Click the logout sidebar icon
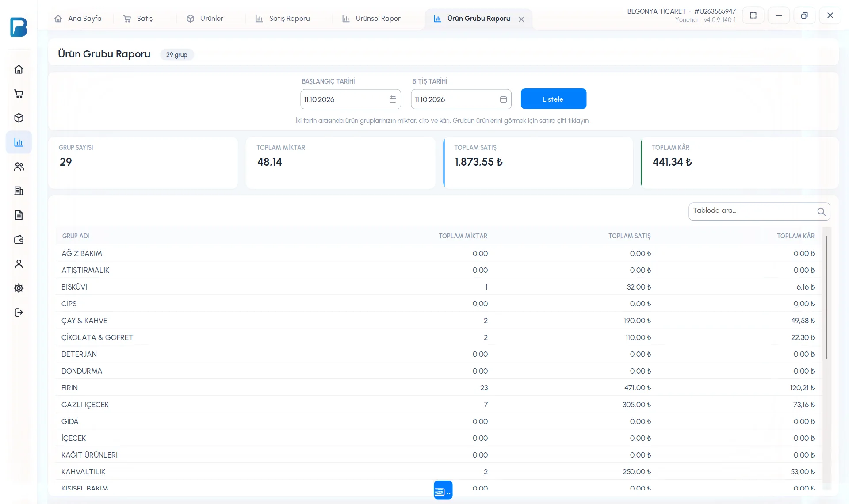The image size is (849, 504). [x=19, y=313]
